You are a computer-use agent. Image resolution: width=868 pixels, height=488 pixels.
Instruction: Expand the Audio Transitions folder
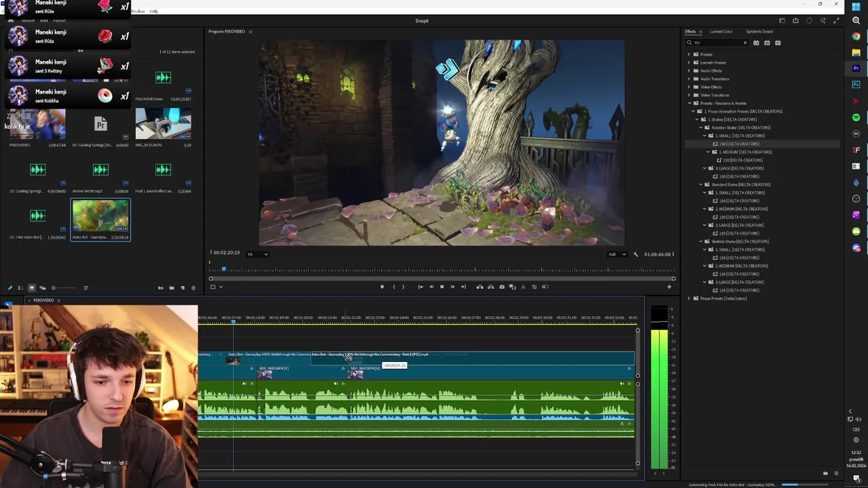click(x=689, y=79)
